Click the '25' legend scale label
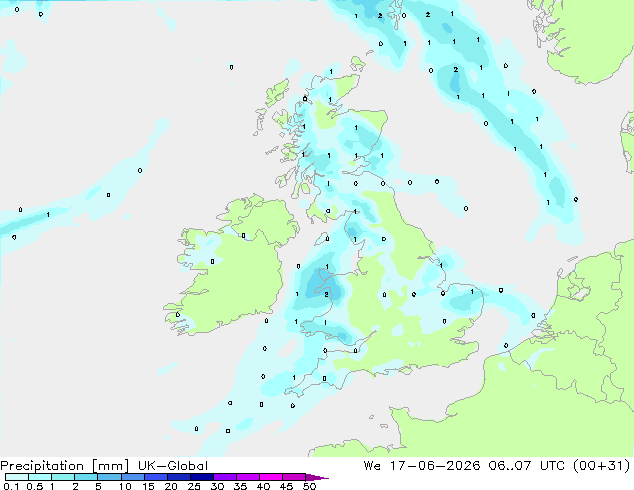The image size is (634, 490). tap(194, 486)
